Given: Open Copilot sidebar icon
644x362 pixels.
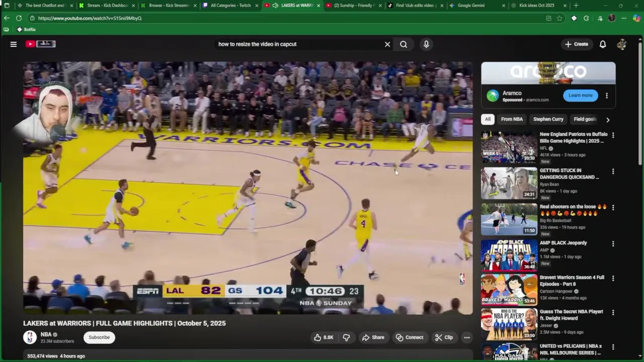Looking at the screenshot, I should pos(636,18).
